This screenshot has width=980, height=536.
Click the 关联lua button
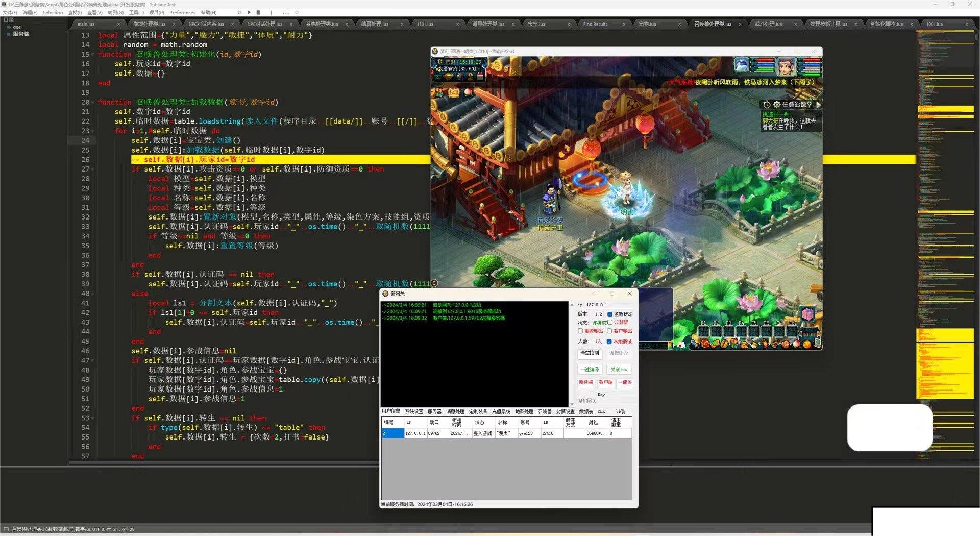(x=619, y=370)
